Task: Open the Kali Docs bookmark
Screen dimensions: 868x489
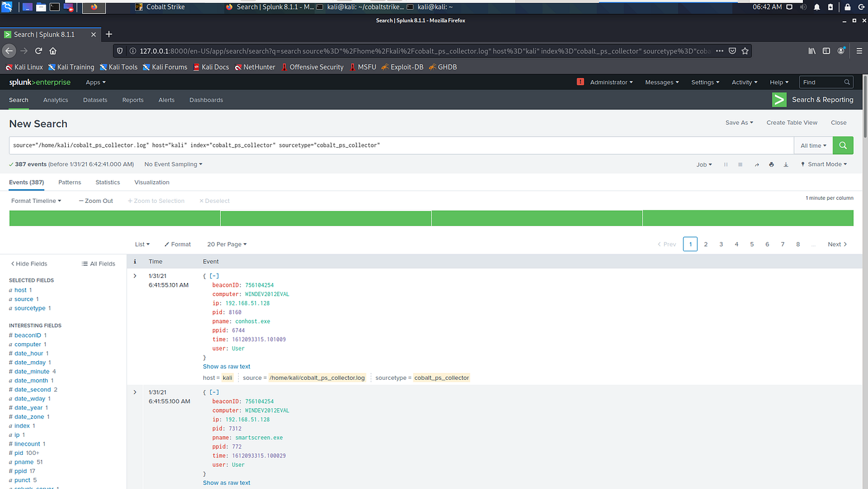Action: click(x=211, y=67)
